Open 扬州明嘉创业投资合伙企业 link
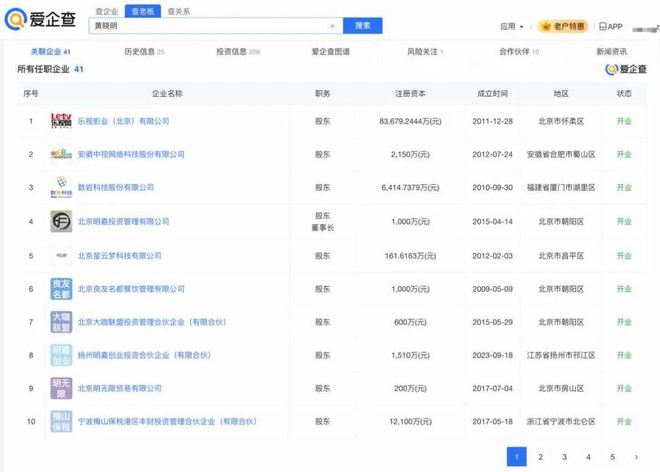The height and width of the screenshot is (472, 660). coord(144,355)
